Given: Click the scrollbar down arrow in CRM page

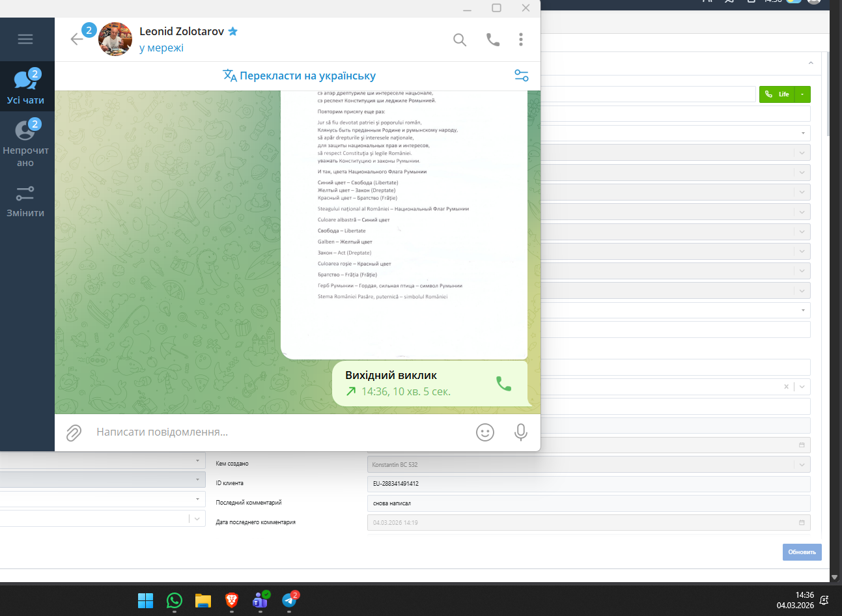Looking at the screenshot, I should pos(834,577).
